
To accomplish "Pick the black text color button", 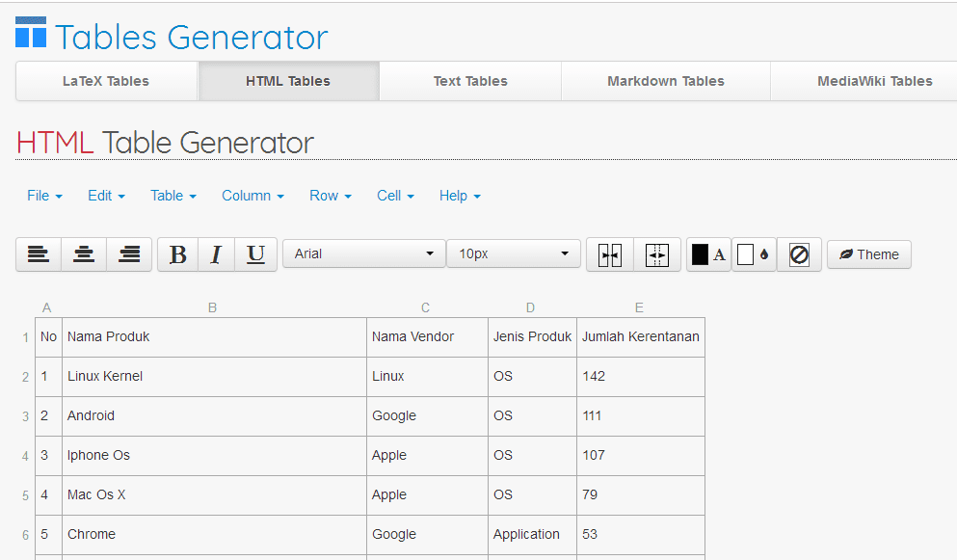I will (x=708, y=254).
